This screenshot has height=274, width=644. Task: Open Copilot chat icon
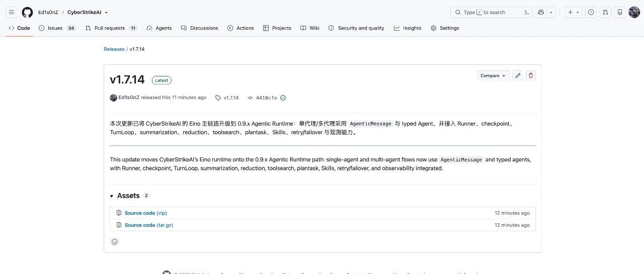pyautogui.click(x=541, y=12)
